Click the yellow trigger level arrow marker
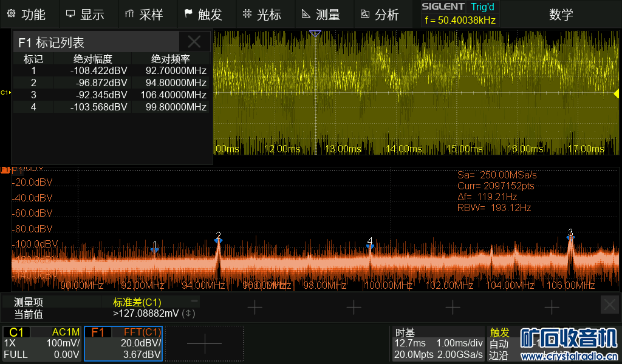 (x=616, y=93)
